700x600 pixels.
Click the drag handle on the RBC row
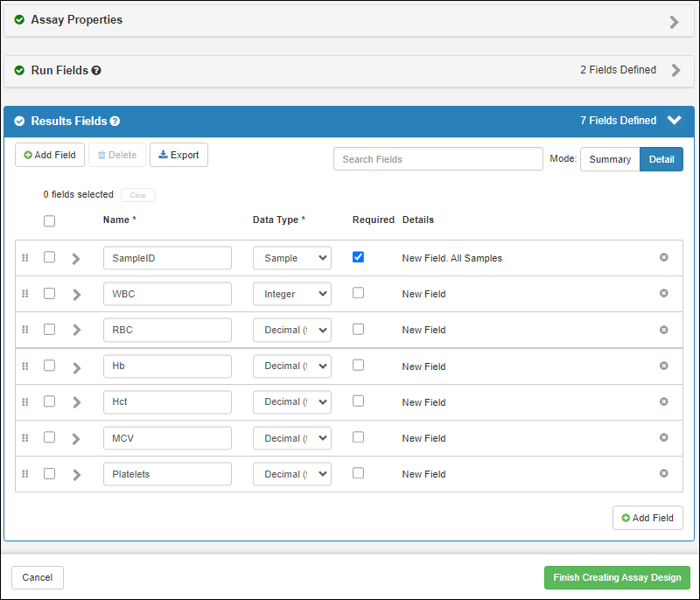click(x=24, y=330)
